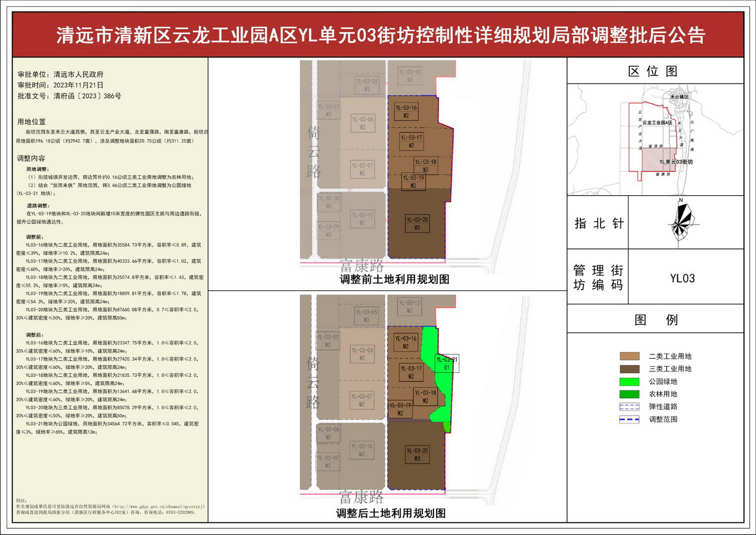Select YL-03-20 M3 label in the before-adjustment map
This screenshot has height=535, width=756.
(x=417, y=223)
